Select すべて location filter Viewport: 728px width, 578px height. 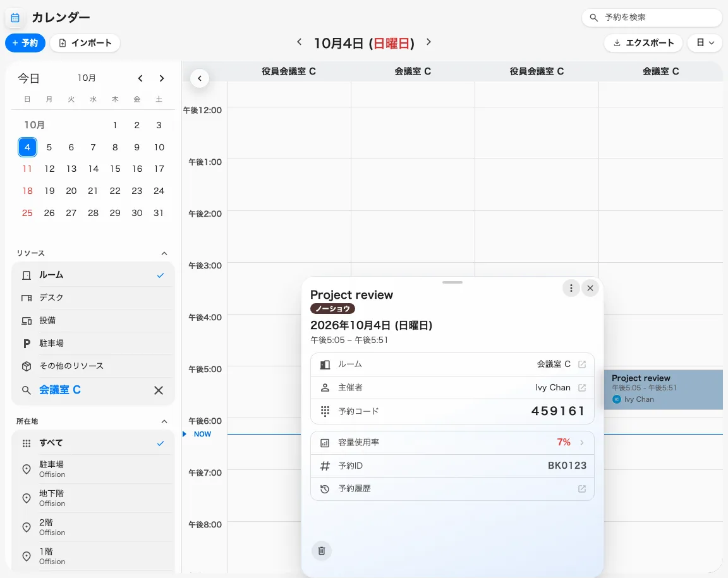pyautogui.click(x=93, y=443)
